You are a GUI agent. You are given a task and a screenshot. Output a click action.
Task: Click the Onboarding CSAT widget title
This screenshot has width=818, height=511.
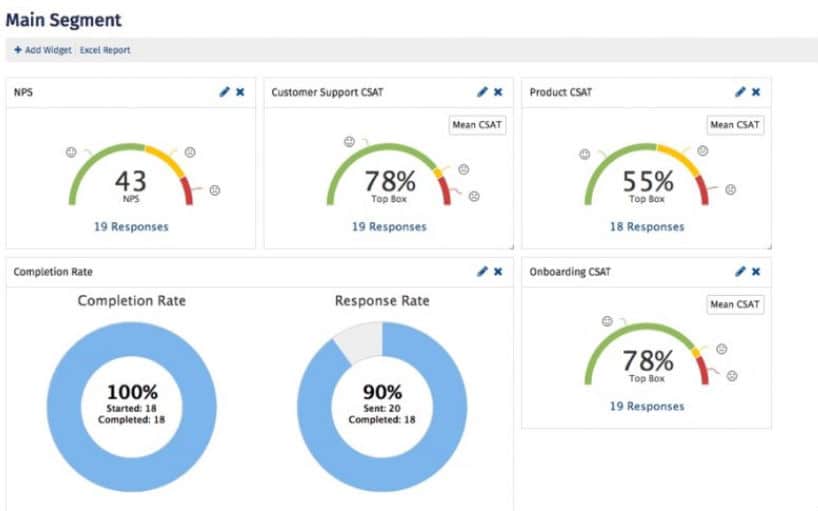tap(570, 272)
